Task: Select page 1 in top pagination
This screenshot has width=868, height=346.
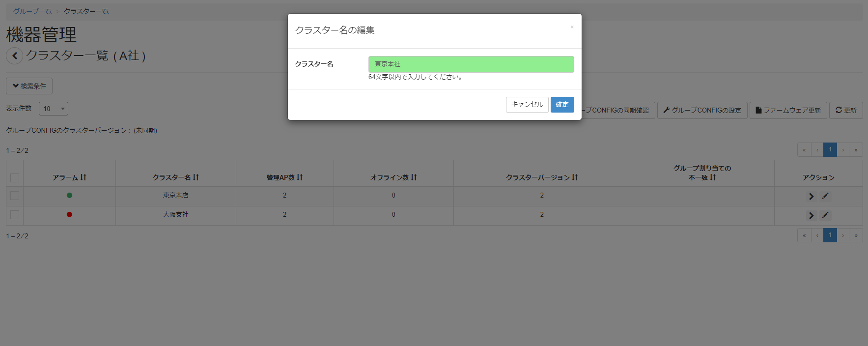Action: [x=830, y=150]
